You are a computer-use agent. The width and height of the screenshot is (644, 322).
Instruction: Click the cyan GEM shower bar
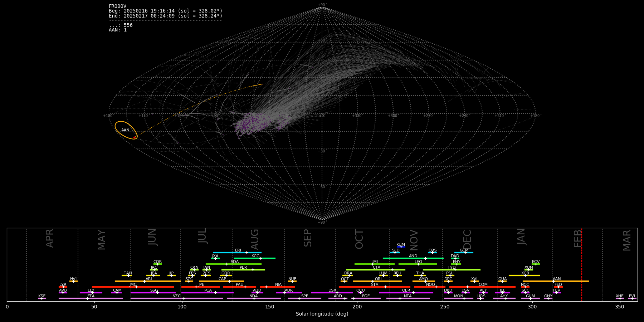click(464, 253)
